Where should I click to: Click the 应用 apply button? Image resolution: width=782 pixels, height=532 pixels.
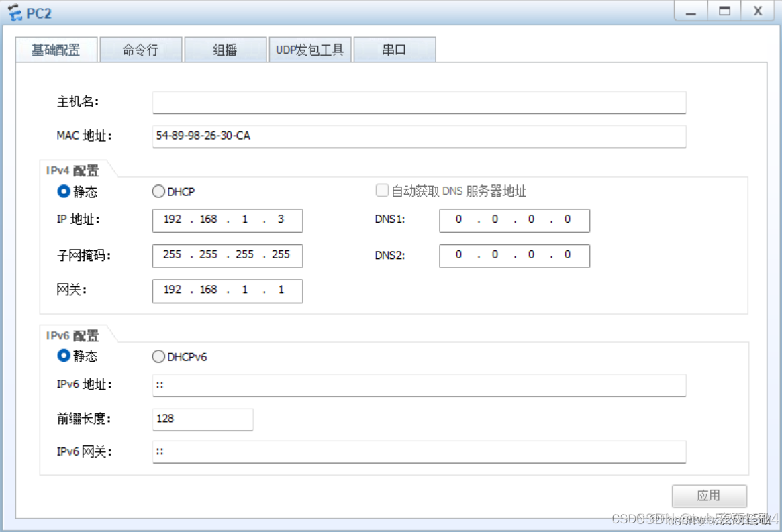click(x=710, y=496)
